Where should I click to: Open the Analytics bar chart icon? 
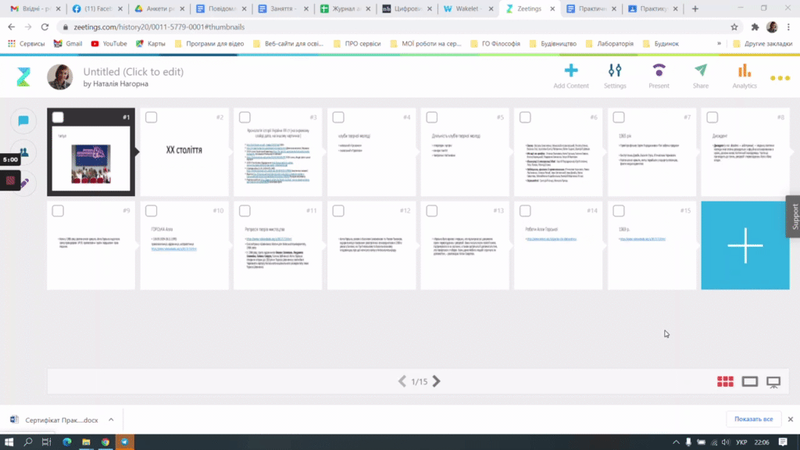point(744,71)
